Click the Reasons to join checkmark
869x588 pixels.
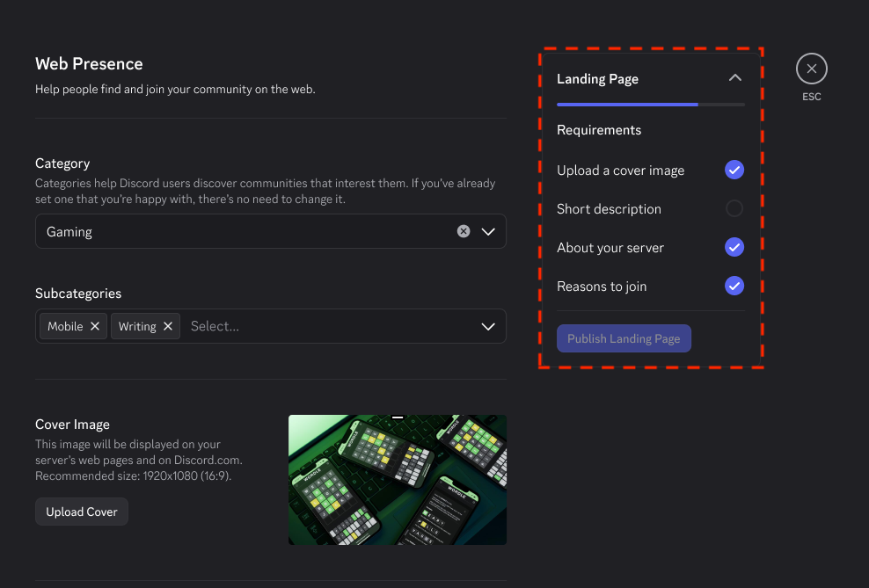click(x=734, y=287)
